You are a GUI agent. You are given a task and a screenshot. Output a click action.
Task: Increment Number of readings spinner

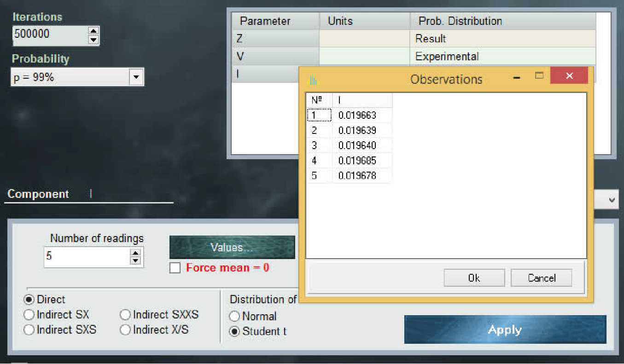[x=135, y=253]
